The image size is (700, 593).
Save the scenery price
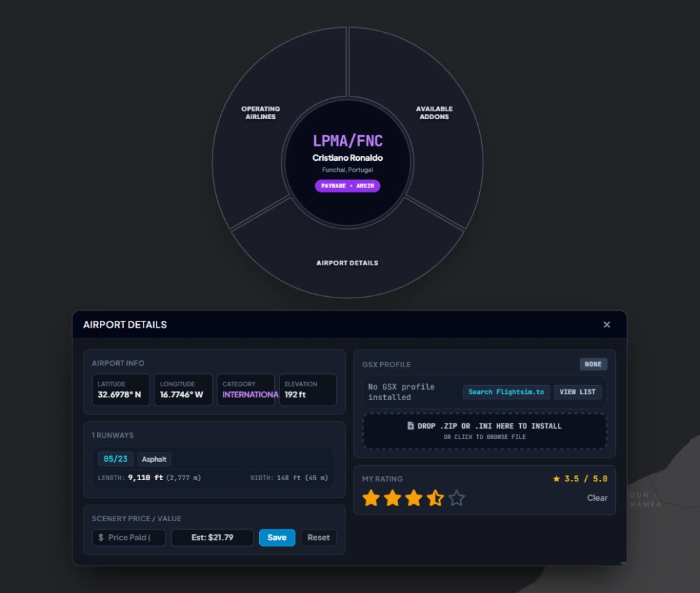pyautogui.click(x=277, y=538)
